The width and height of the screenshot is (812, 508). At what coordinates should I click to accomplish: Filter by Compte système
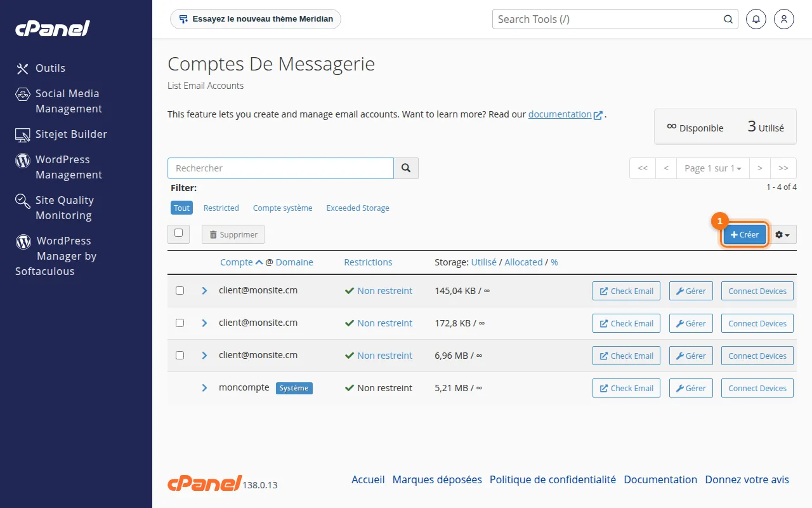[283, 208]
